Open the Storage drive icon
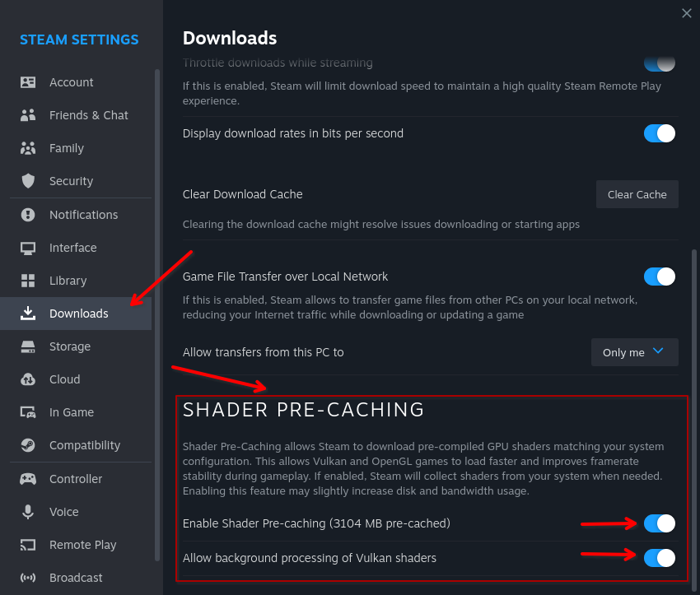This screenshot has width=700, height=595. (28, 346)
